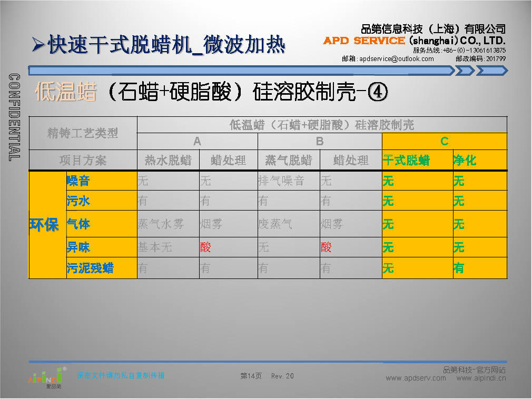Click the revision label Rev. 20
The image size is (532, 399).
coord(283,376)
